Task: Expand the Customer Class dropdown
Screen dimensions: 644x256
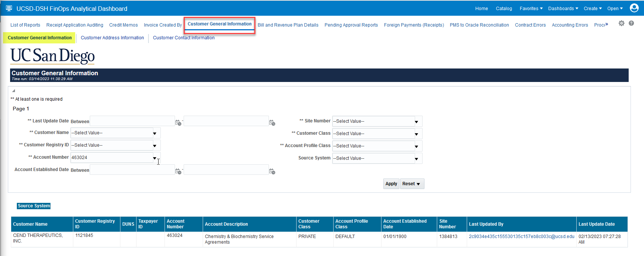Action: point(416,134)
